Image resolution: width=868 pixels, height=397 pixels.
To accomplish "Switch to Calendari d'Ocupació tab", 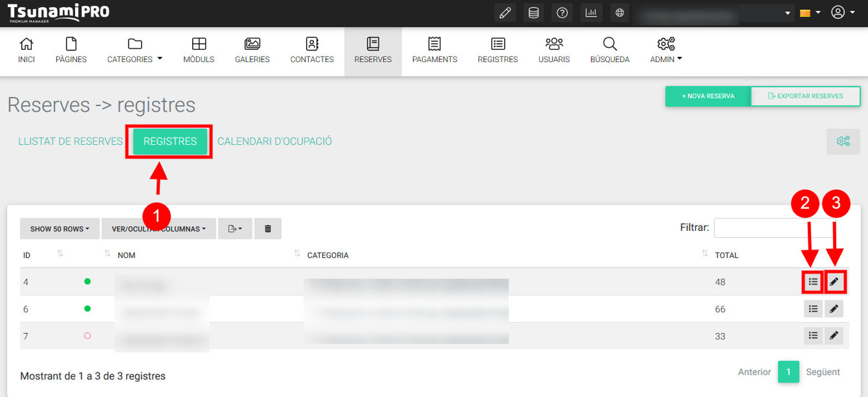I will click(x=274, y=141).
